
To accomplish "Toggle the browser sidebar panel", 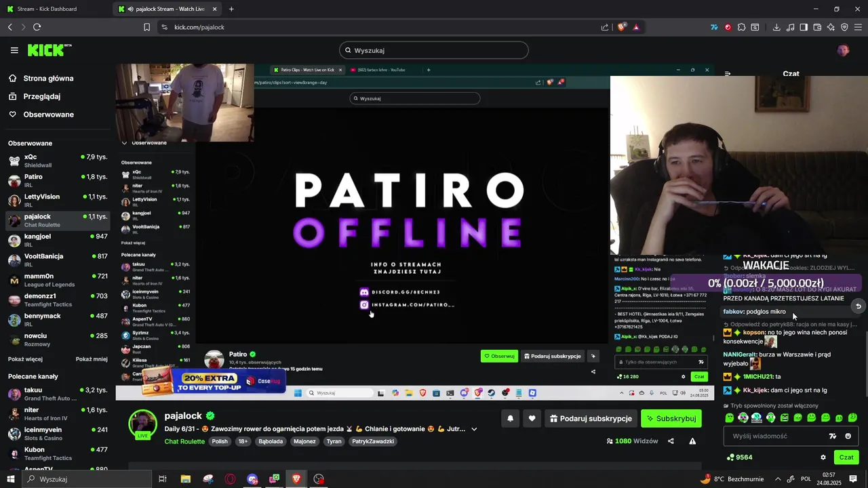I will coord(804,27).
